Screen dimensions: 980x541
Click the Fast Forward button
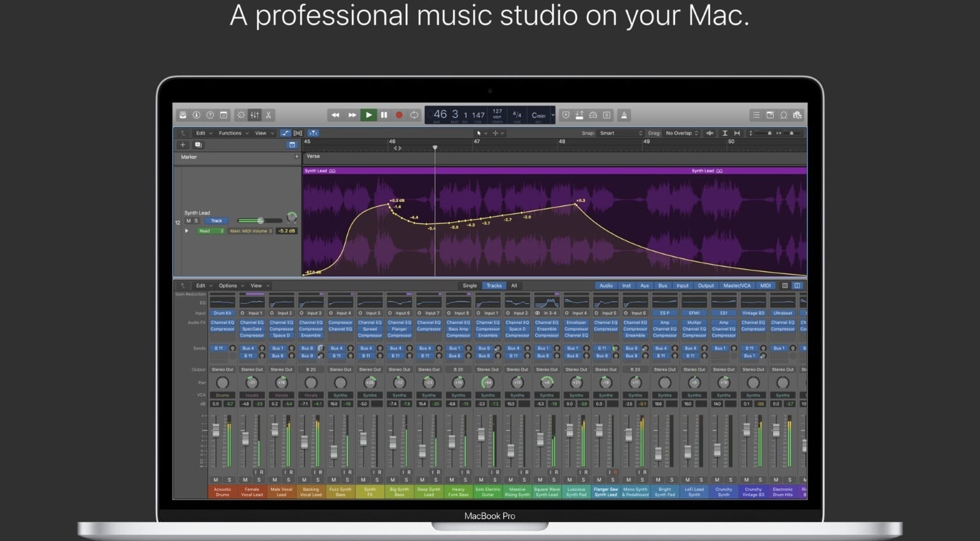pos(352,115)
